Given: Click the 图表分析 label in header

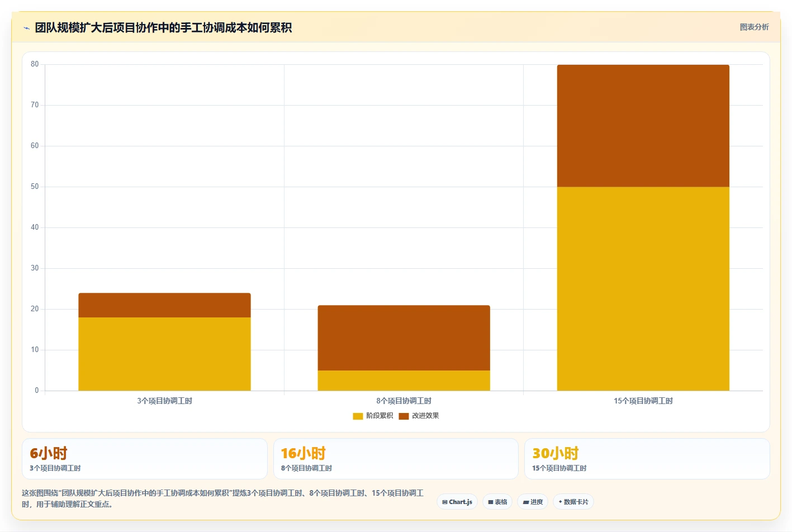Looking at the screenshot, I should click(754, 27).
